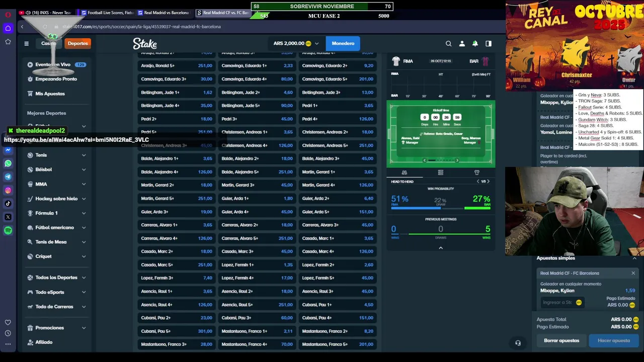Screen dimensions: 644x362
Task: Click Hacer apuesta button
Action: (614, 340)
